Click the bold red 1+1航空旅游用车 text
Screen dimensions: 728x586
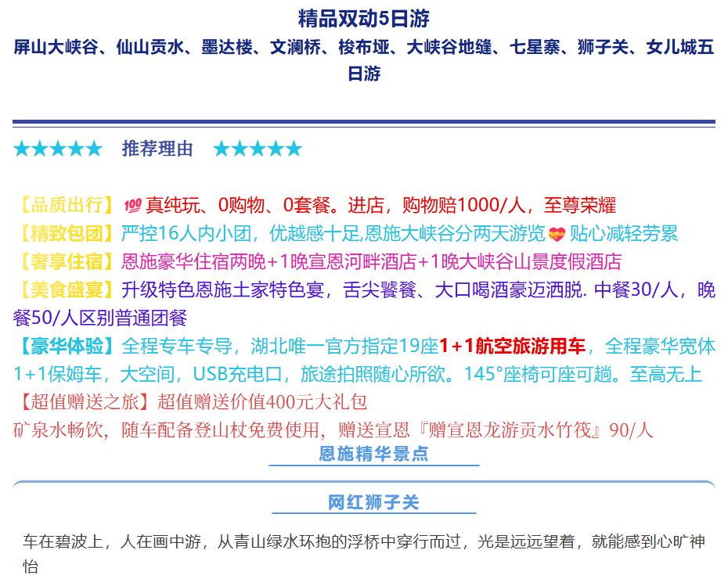click(x=512, y=346)
